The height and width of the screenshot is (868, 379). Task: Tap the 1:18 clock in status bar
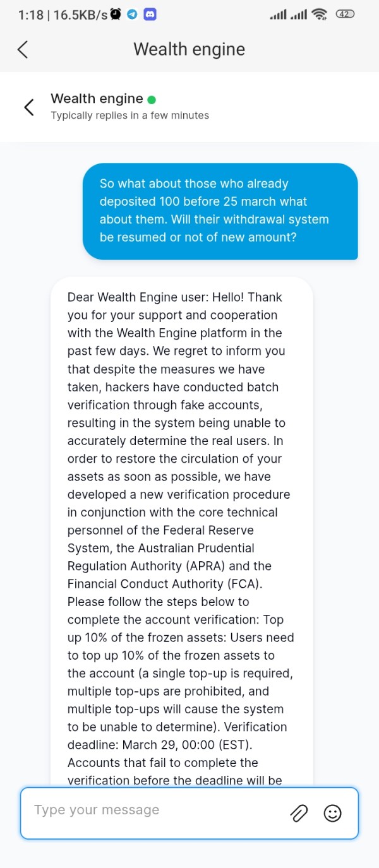pos(30,15)
